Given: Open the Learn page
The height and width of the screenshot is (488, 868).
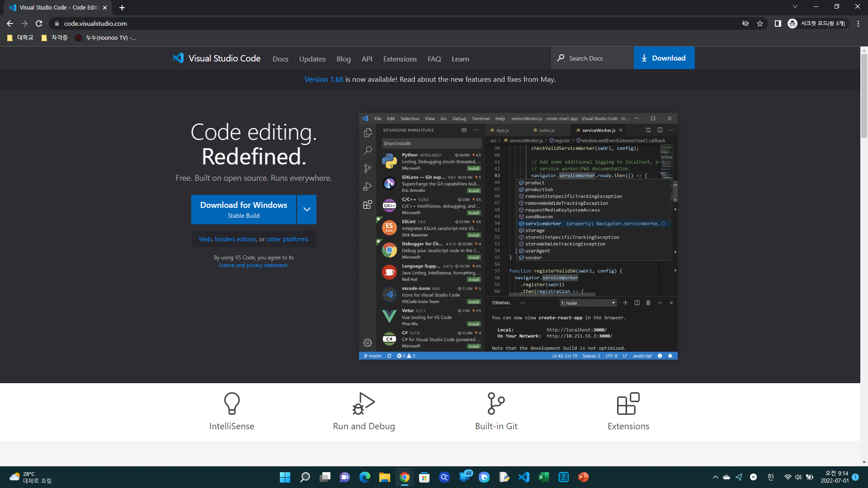Looking at the screenshot, I should pyautogui.click(x=460, y=59).
